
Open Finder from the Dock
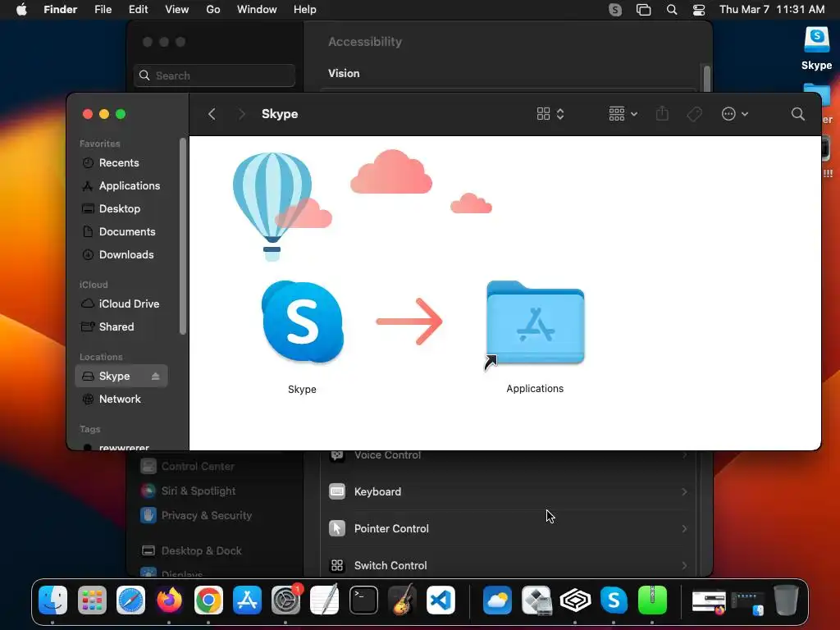point(53,600)
